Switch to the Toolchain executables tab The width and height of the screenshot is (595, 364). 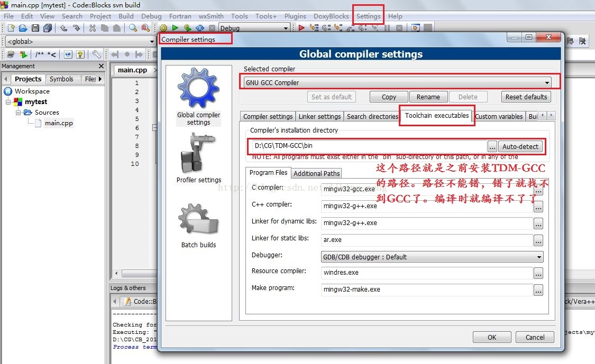[x=437, y=115]
